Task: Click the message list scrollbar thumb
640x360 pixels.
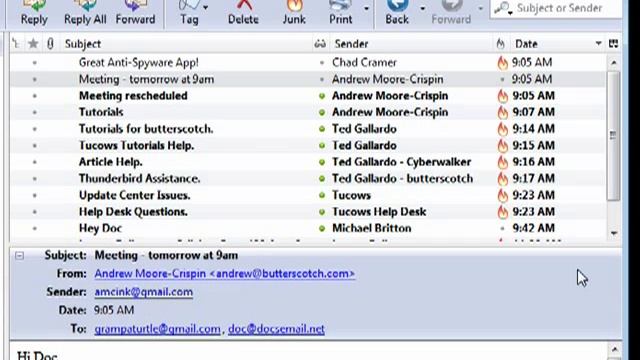Action: pos(613,136)
